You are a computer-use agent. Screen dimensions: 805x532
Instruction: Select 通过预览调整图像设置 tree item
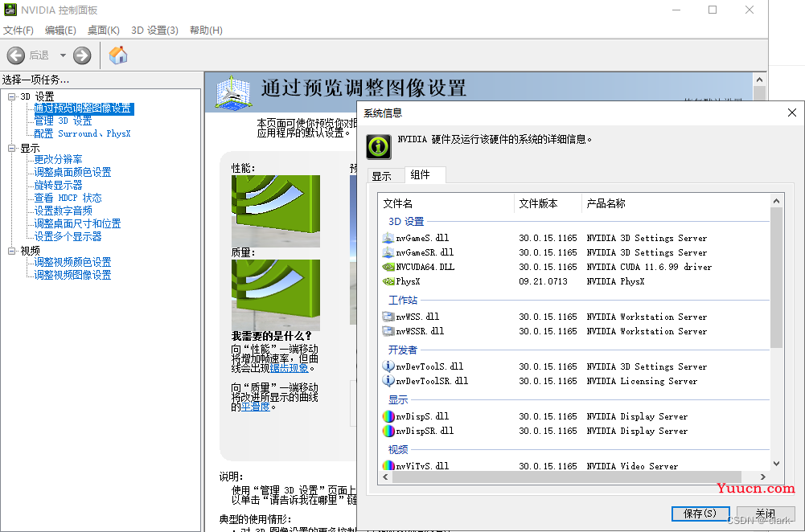pyautogui.click(x=83, y=108)
